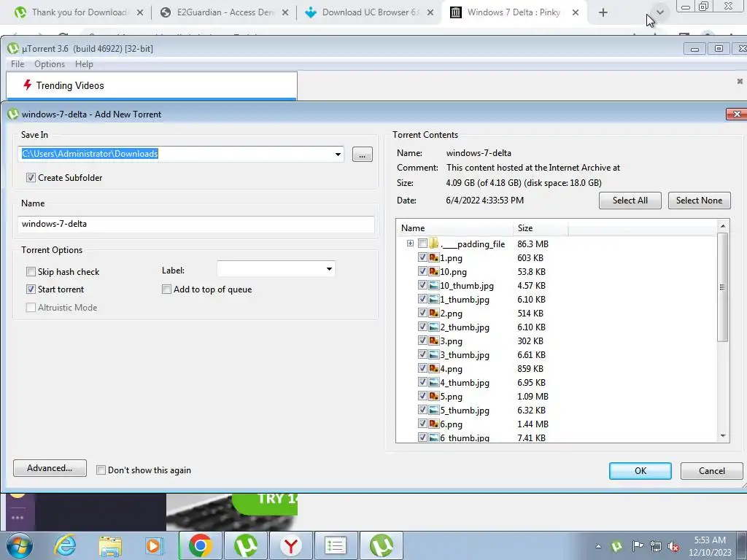Viewport: 747px width, 560px height.
Task: Click the 5.png file icon
Action: coord(433,396)
